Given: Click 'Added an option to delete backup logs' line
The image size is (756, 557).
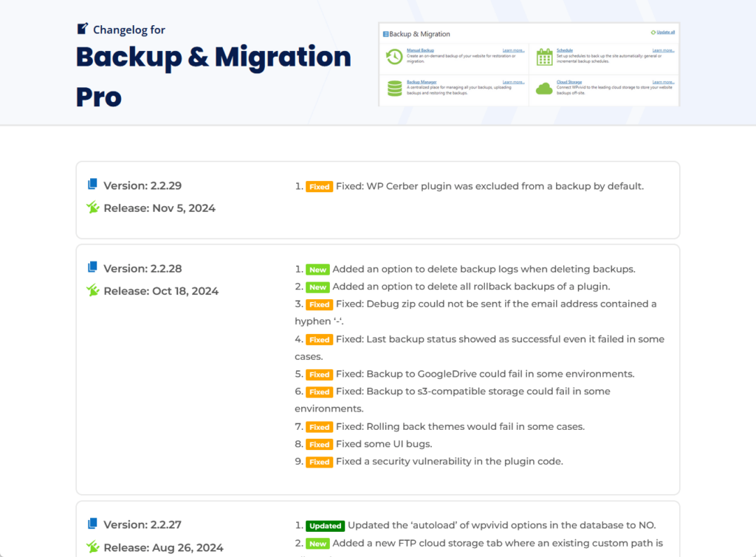Looking at the screenshot, I should 484,269.
